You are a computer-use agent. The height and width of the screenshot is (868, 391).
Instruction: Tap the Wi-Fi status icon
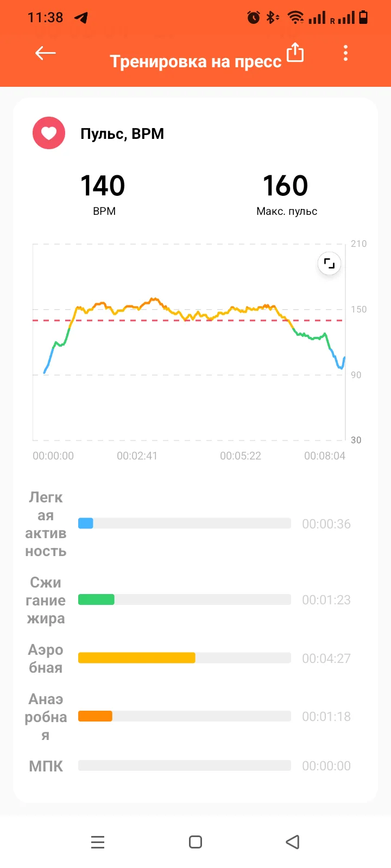295,18
